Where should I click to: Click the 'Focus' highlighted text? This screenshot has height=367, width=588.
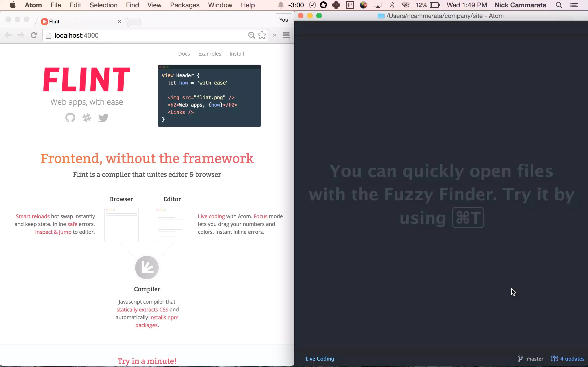[260, 216]
